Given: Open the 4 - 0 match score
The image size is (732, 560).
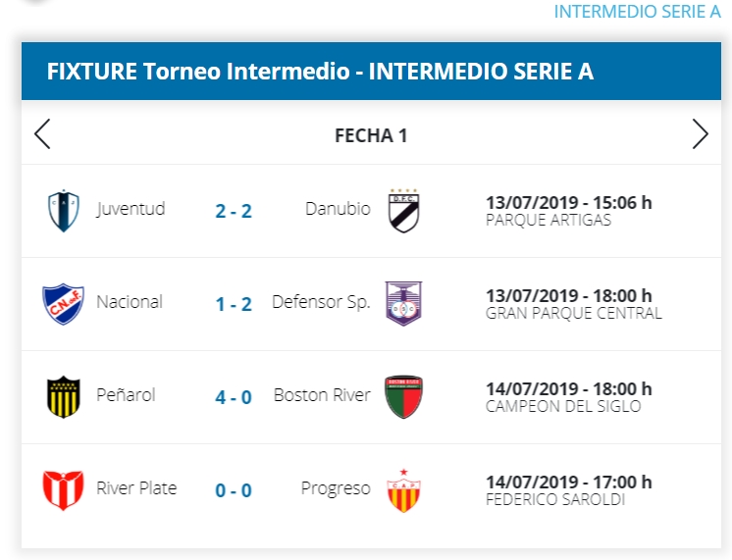Looking at the screenshot, I should tap(234, 397).
